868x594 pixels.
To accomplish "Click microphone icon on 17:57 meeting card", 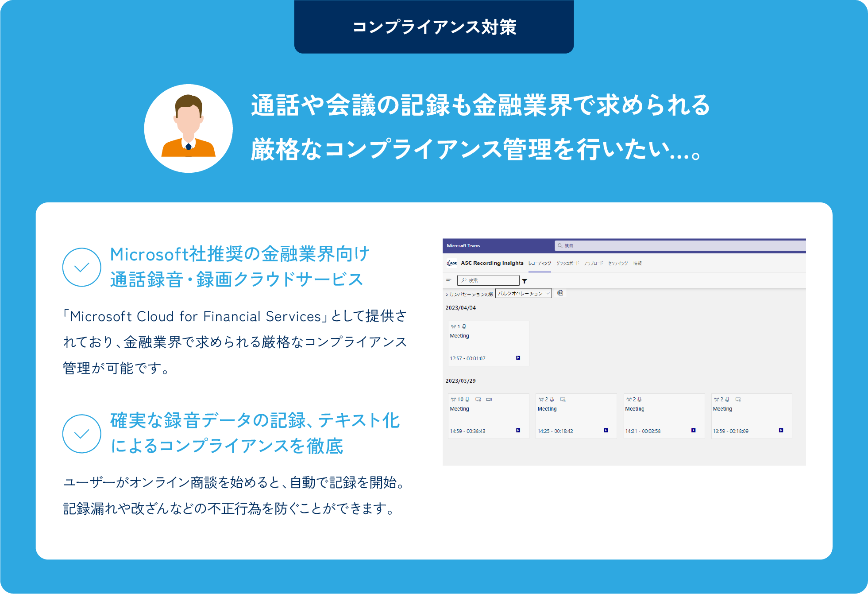I will (464, 327).
